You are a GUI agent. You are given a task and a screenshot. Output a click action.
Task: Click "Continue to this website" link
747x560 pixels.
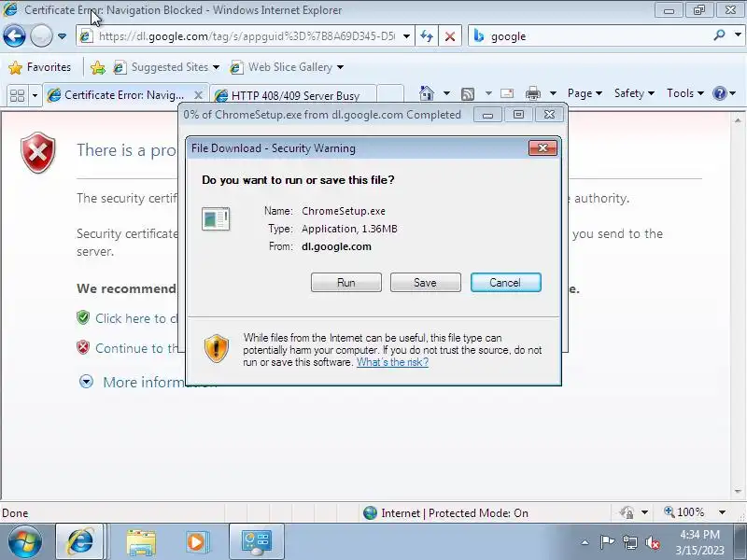[x=137, y=348]
